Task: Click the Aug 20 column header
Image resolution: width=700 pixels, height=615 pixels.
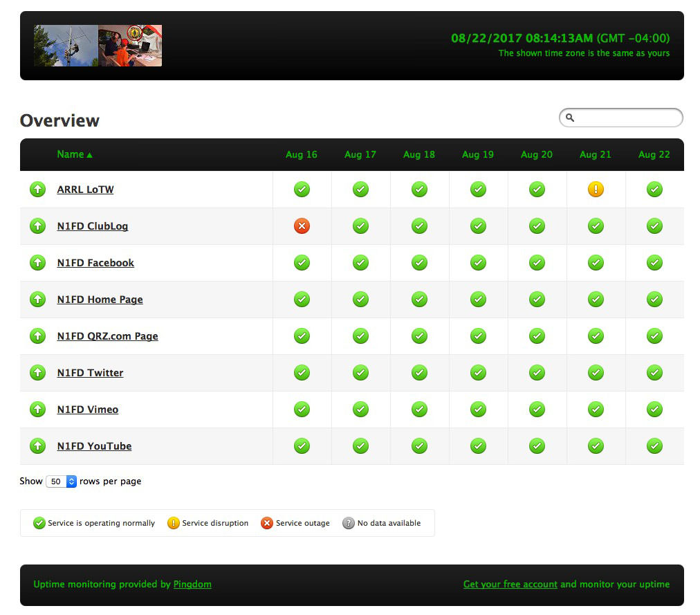Action: (x=537, y=154)
